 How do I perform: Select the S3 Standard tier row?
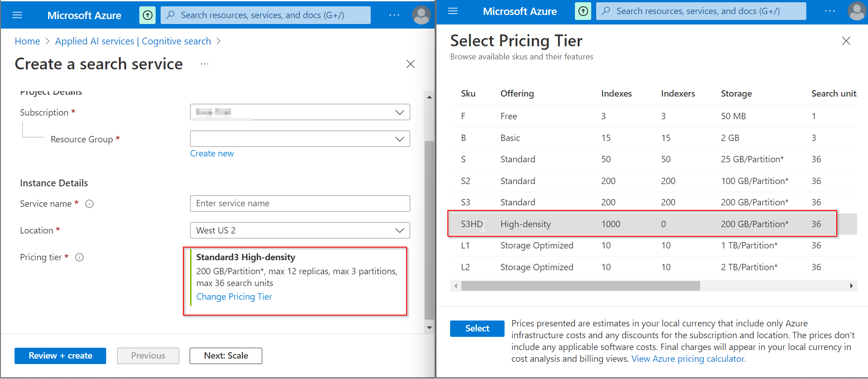(x=653, y=203)
